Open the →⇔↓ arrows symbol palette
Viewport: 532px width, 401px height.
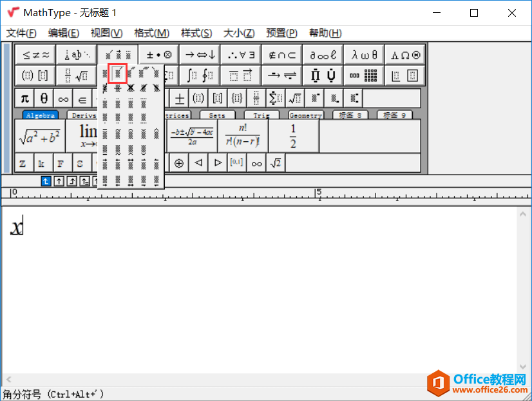(x=199, y=54)
